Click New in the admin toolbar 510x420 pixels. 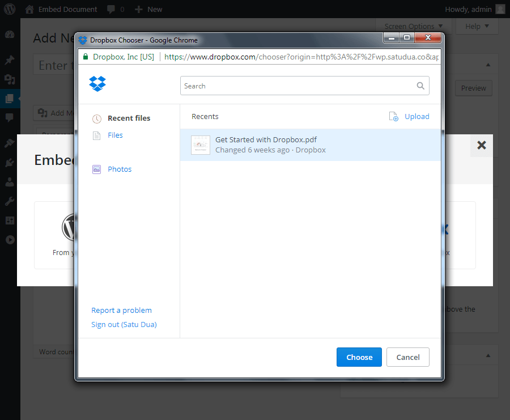pyautogui.click(x=148, y=9)
